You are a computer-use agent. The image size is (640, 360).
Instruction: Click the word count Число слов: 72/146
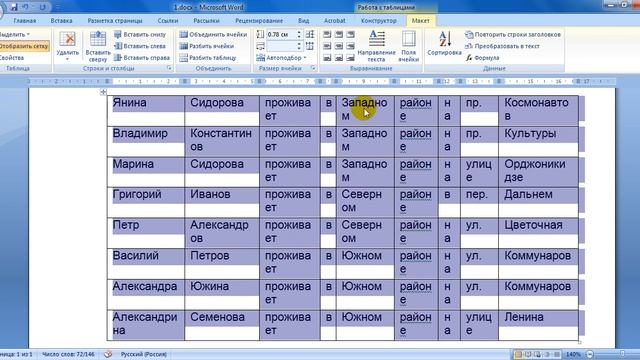pos(68,354)
